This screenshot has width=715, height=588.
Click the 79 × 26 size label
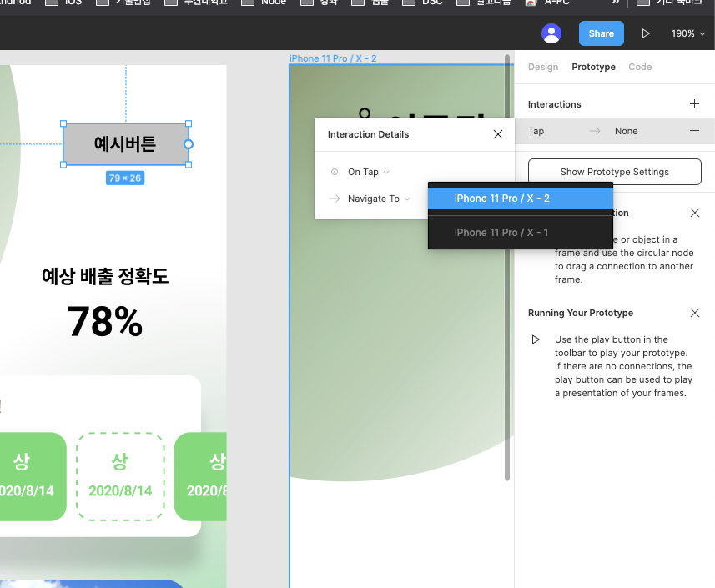point(125,178)
